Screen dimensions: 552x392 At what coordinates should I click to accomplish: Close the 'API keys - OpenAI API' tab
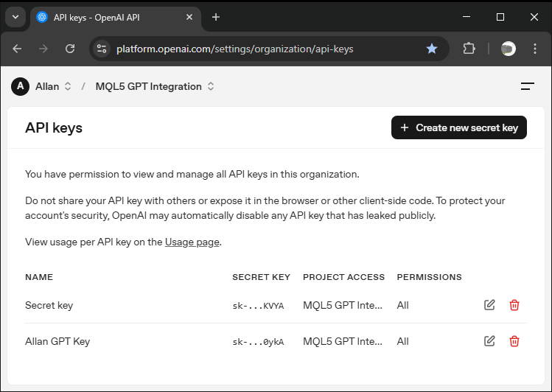[x=189, y=17]
